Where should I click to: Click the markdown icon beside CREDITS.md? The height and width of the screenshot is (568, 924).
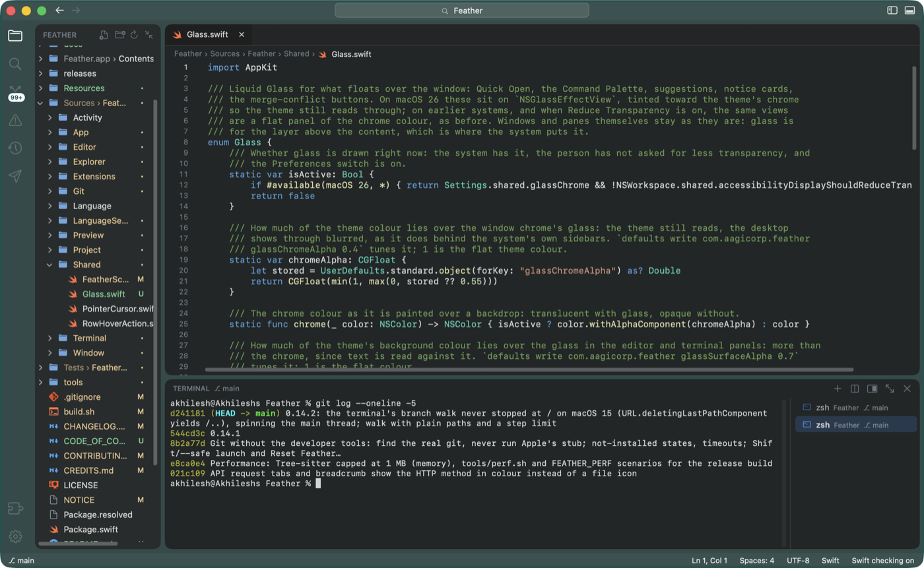54,470
